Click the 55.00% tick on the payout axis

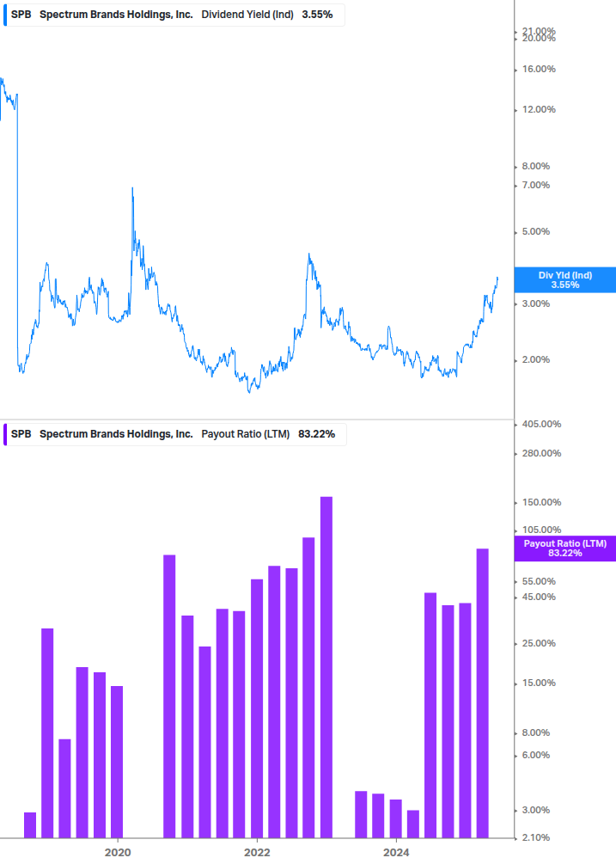tap(539, 581)
